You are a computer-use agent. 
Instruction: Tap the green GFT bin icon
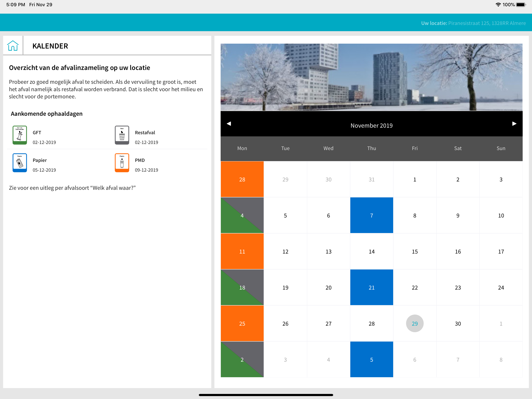20,135
